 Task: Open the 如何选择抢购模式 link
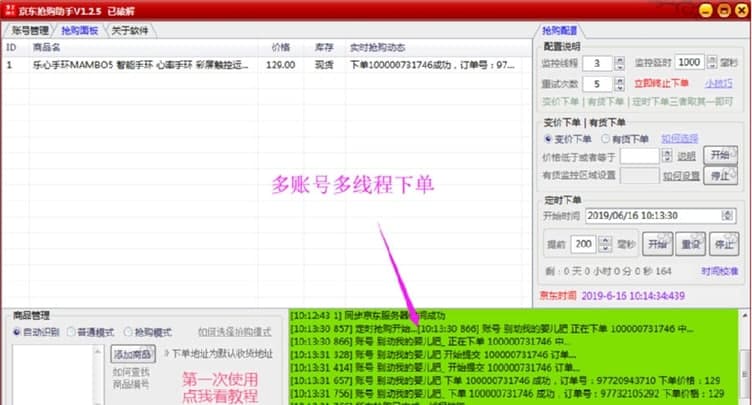235,332
